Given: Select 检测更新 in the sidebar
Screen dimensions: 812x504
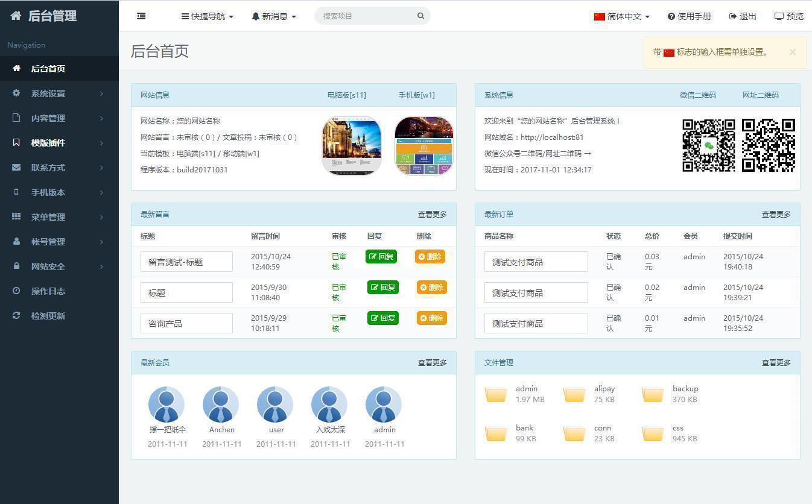Looking at the screenshot, I should [48, 316].
